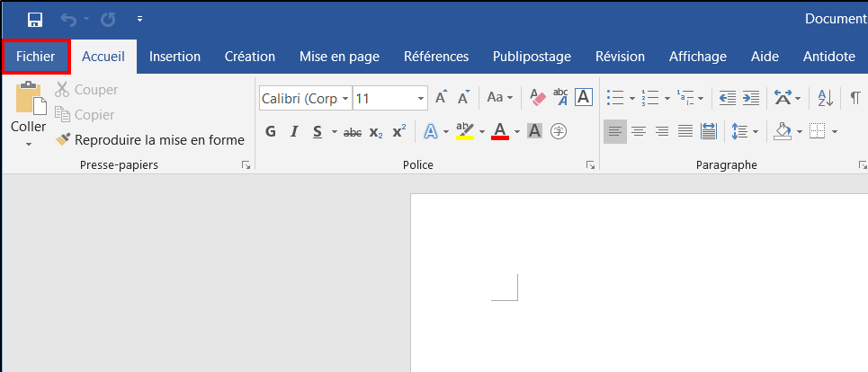Image resolution: width=868 pixels, height=372 pixels.
Task: Click the borders grid icon
Action: pyautogui.click(x=817, y=131)
